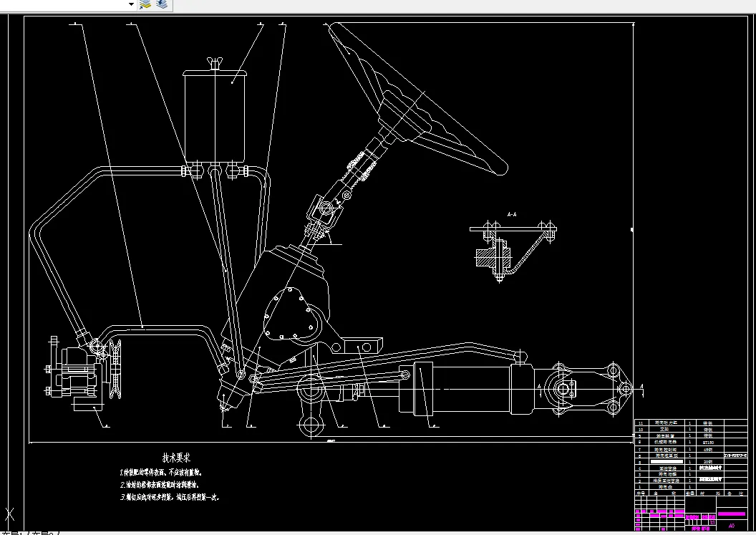The height and width of the screenshot is (535, 756).
Task: Select the steering wheel in the drawing
Action: 417,99
